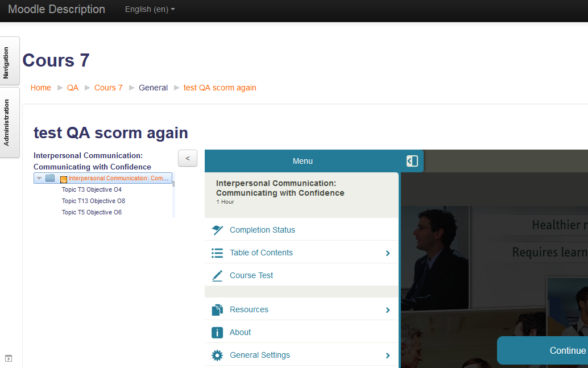Select Topic T3 Objective O4
This screenshot has width=588, height=368.
point(92,190)
